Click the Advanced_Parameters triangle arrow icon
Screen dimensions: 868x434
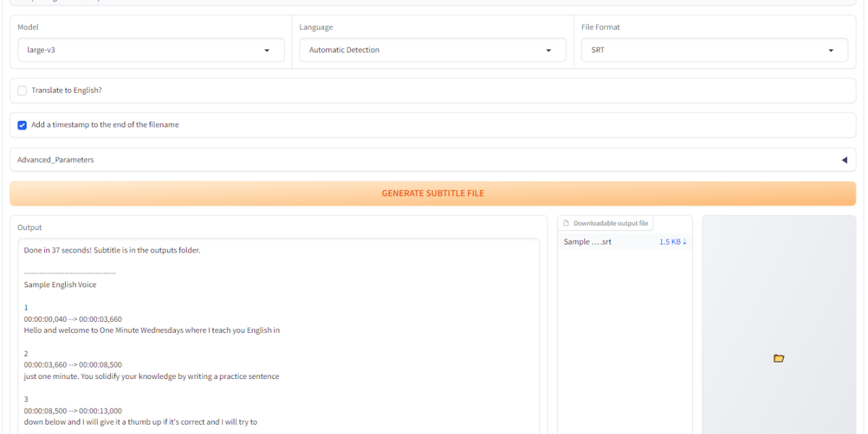pos(844,160)
